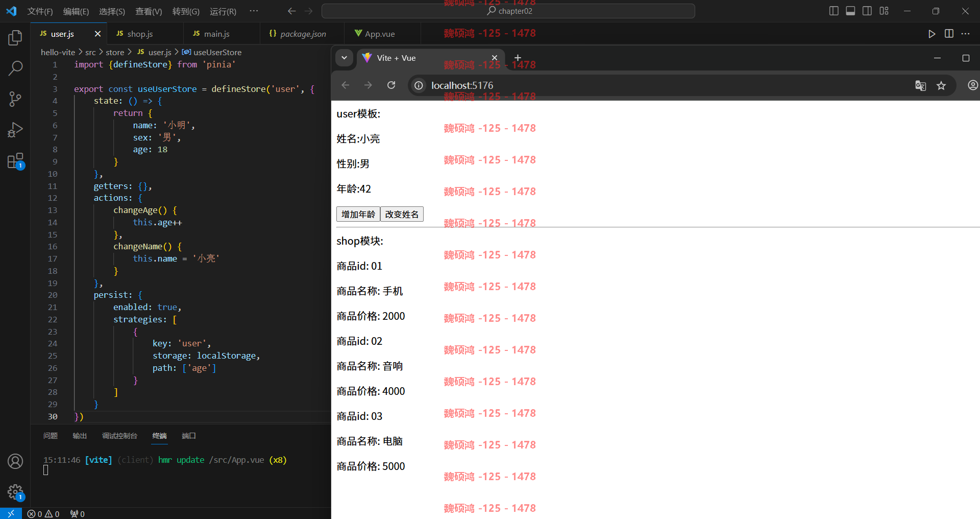Run the code with the play icon
980x519 pixels.
point(932,34)
